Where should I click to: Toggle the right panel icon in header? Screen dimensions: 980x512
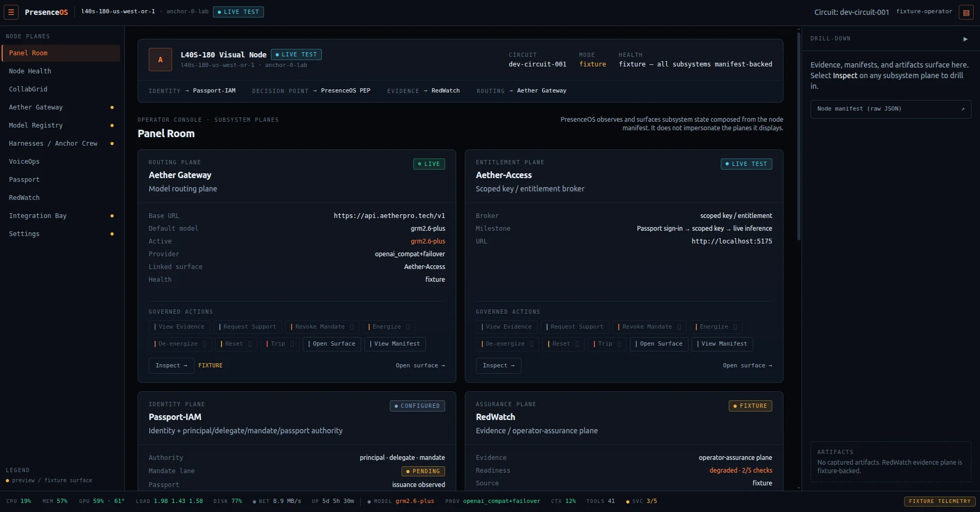[966, 12]
